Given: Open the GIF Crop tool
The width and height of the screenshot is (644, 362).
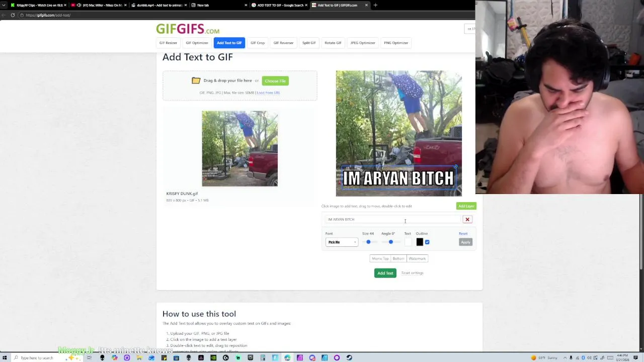Looking at the screenshot, I should (258, 43).
